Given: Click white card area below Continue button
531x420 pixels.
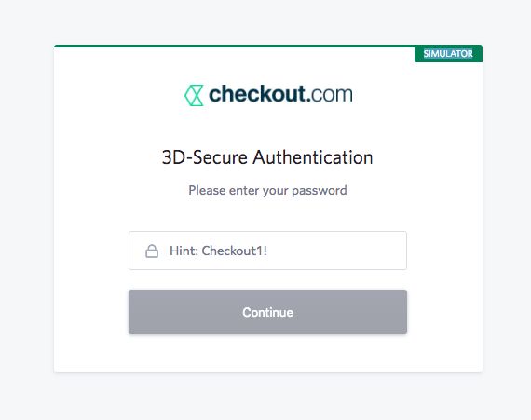Looking at the screenshot, I should 267,353.
